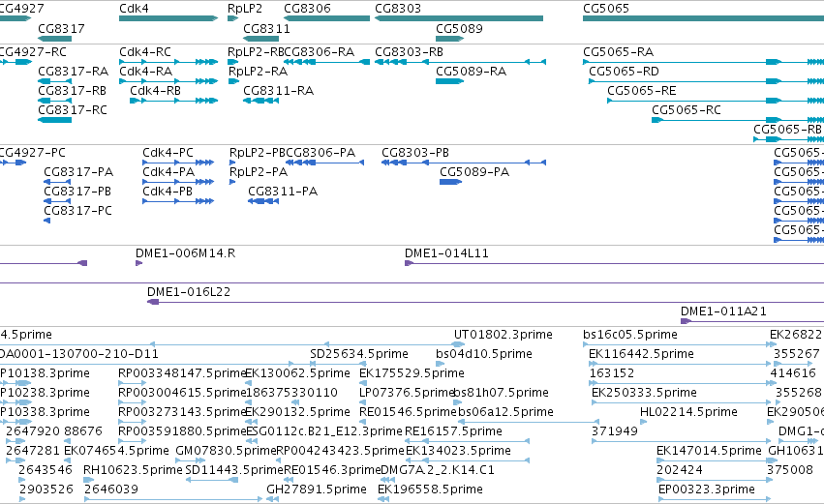Select transcript label CG8311-RA
Viewport: 824px width, 504px height.
(279, 91)
